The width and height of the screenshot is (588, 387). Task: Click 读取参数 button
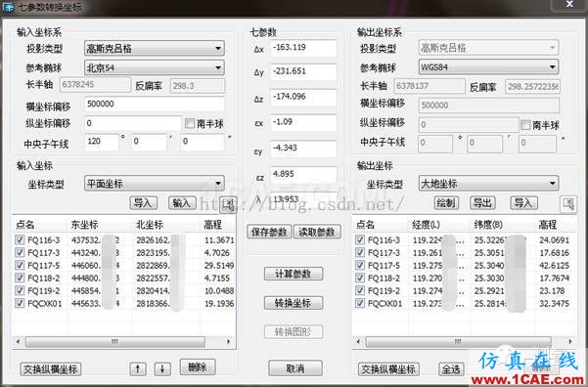[317, 232]
